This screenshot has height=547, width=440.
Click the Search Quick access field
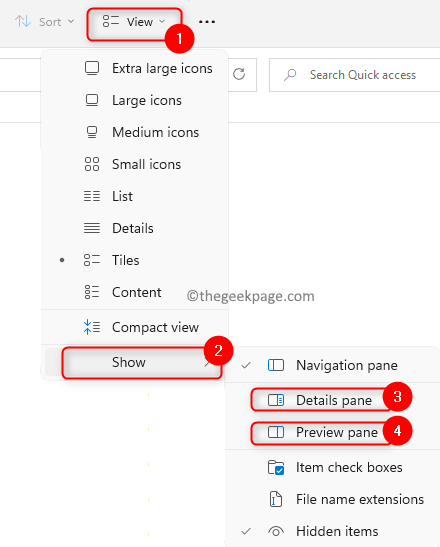point(355,75)
